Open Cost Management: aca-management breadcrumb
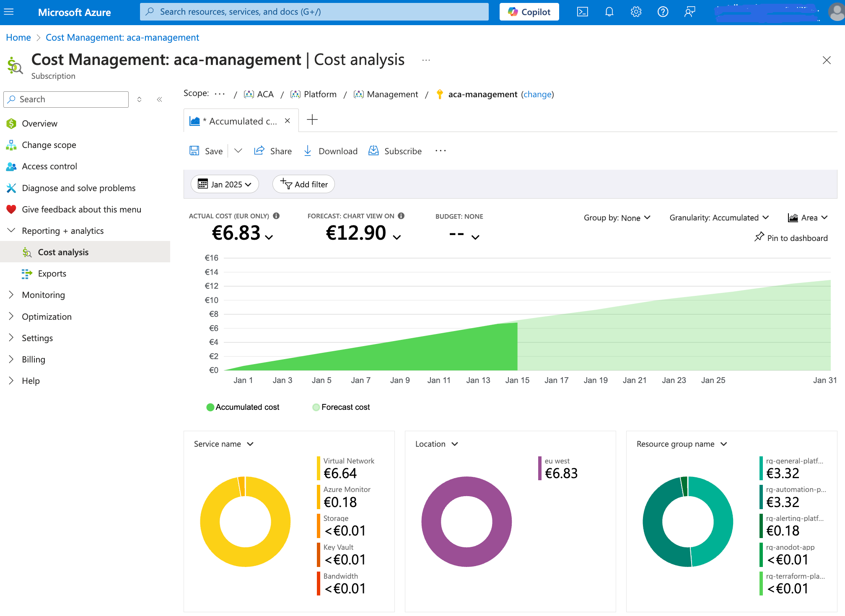Screen dimensions: 845x616 122,38
